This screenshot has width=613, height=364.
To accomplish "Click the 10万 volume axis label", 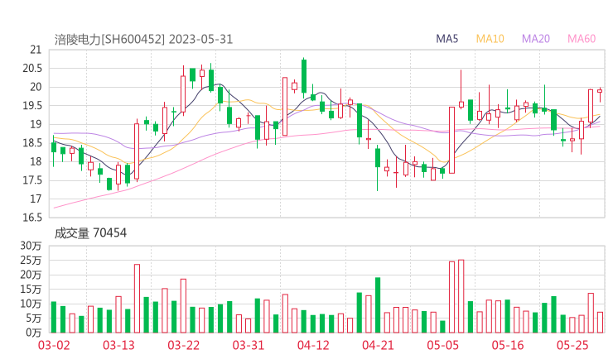I will click(x=31, y=304).
